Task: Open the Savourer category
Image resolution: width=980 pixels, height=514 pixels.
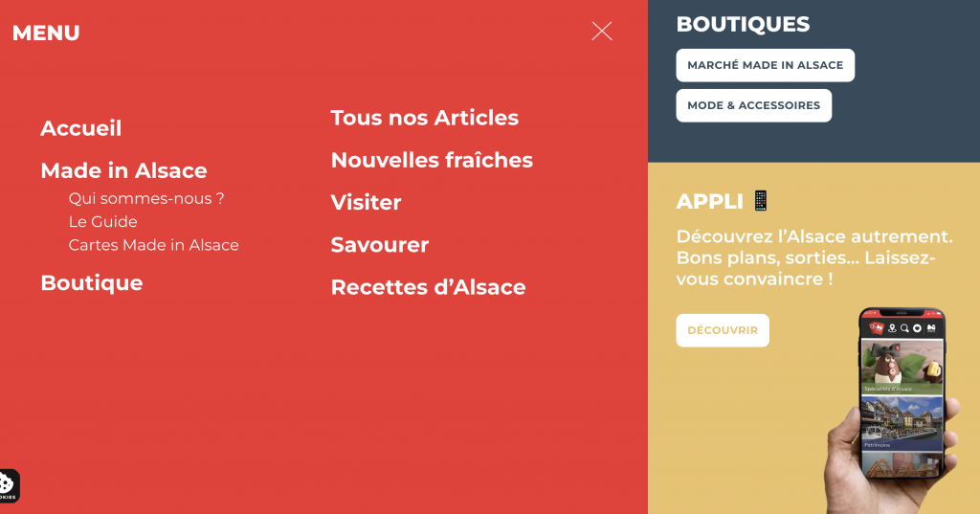Action: (x=379, y=244)
